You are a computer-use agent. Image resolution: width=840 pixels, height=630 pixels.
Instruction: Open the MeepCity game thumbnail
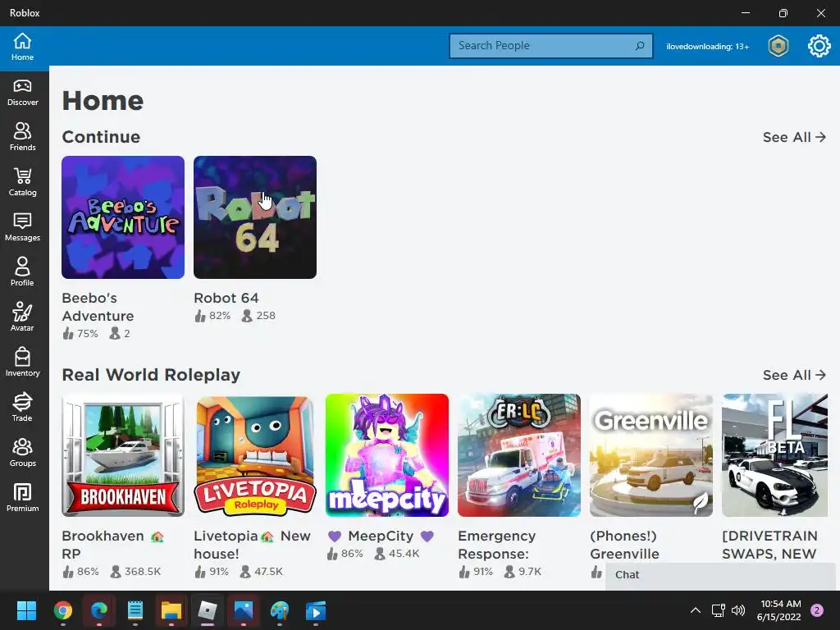[387, 455]
